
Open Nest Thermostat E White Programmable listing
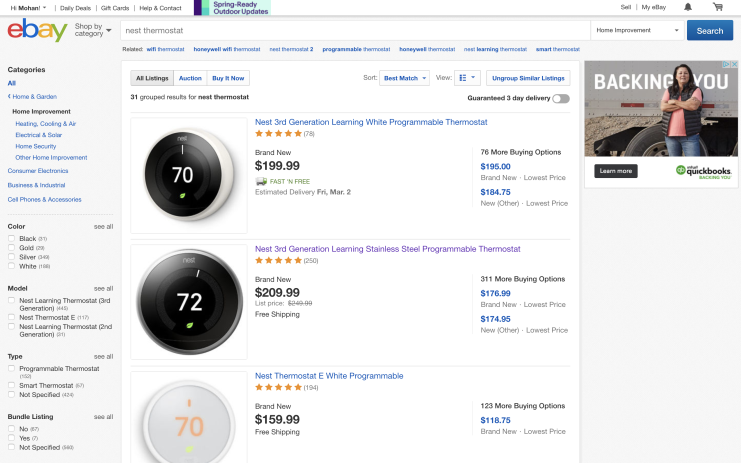pos(329,376)
